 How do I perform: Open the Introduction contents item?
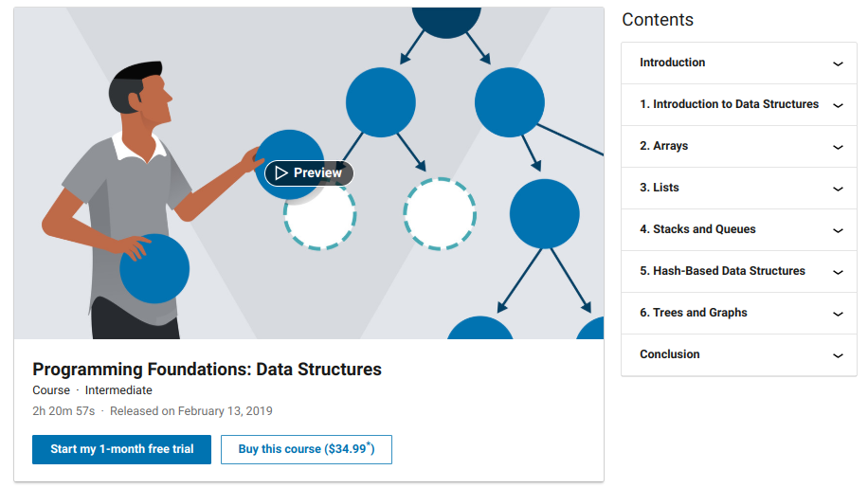pos(672,63)
